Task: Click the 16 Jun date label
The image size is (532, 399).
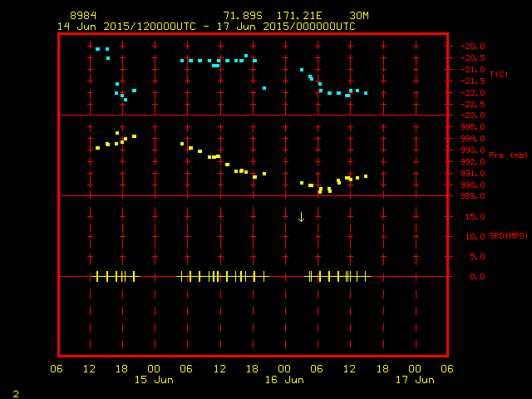Action: 284,380
